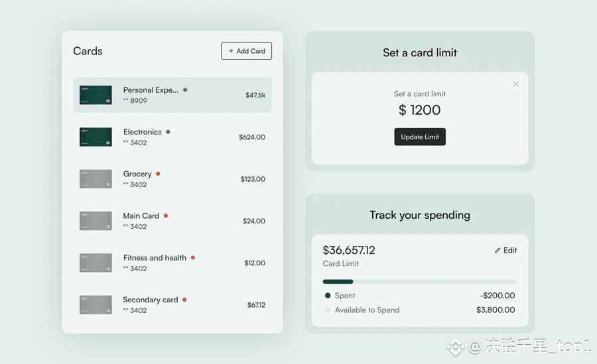Click the Fitness and health red status dot

point(193,258)
